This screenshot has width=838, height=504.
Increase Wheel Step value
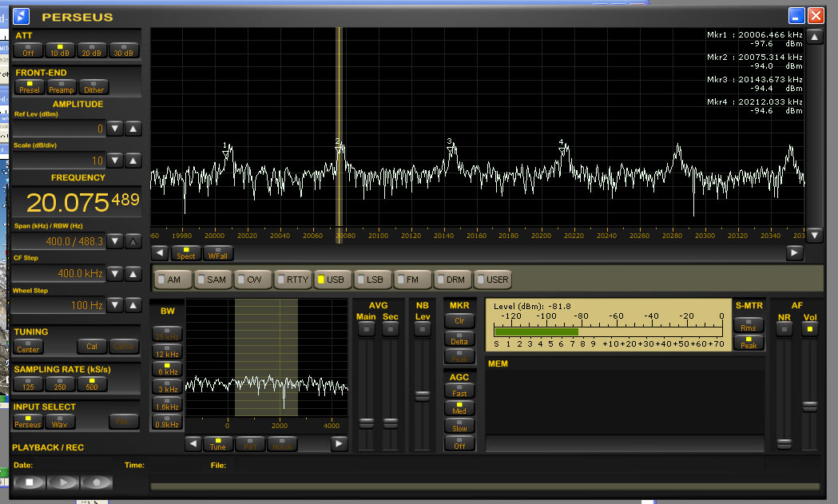click(133, 305)
